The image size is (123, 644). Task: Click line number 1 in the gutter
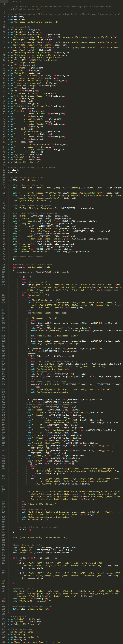(x=5, y=2)
